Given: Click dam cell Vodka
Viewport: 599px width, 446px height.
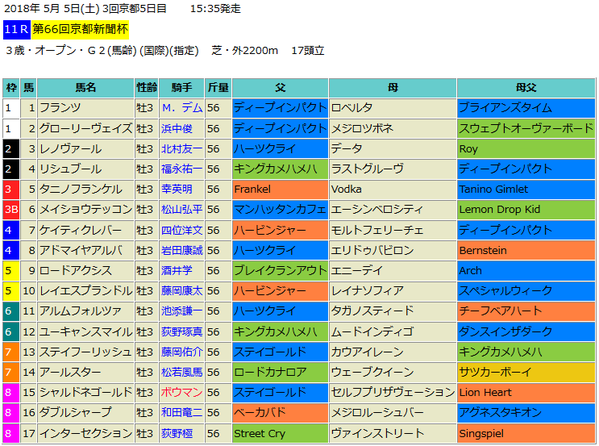Looking at the screenshot, I should tap(393, 189).
